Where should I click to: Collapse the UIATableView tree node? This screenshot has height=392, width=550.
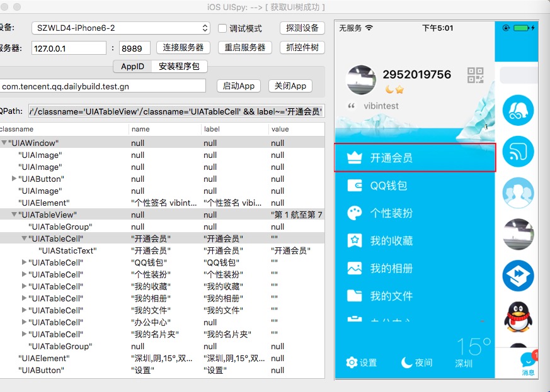click(x=14, y=215)
